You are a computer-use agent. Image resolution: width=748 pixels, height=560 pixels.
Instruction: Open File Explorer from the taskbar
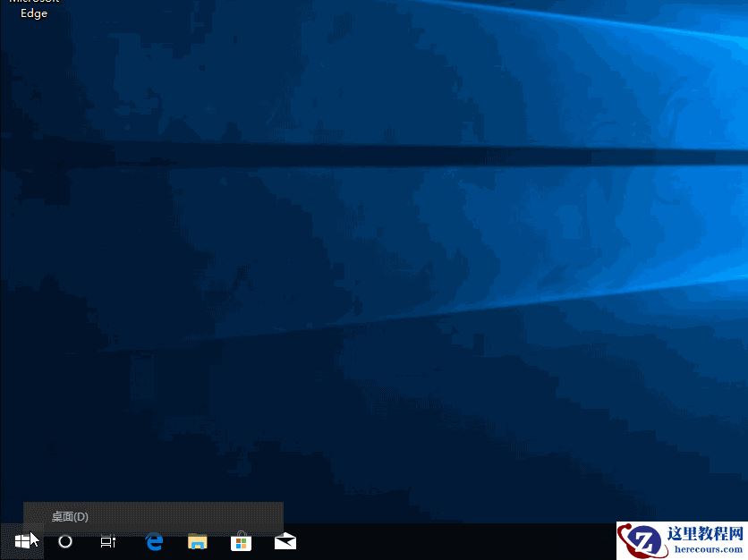(196, 541)
